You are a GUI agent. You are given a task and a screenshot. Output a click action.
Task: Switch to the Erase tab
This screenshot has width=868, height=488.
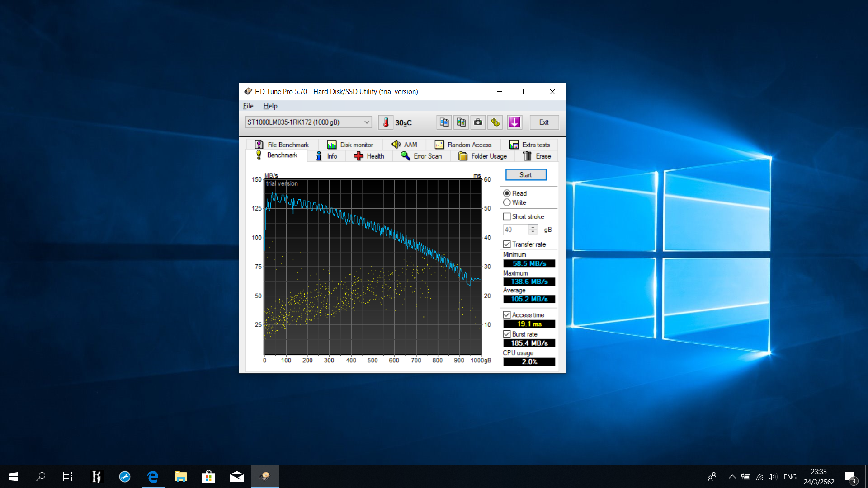(537, 156)
